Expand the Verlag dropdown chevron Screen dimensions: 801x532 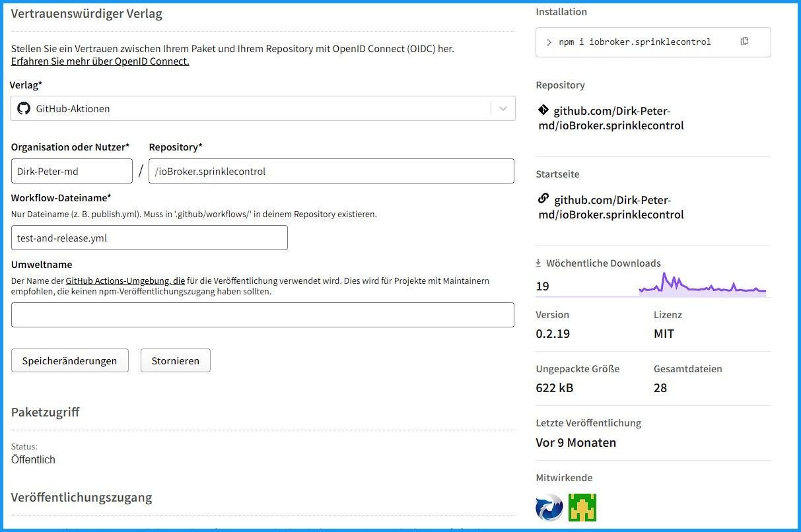503,109
